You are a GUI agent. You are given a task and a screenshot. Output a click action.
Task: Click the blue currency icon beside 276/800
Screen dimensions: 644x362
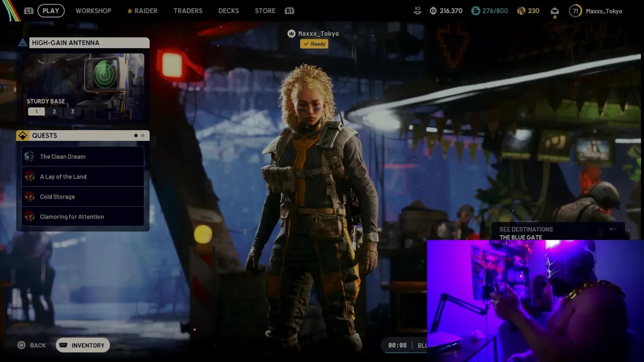click(475, 11)
